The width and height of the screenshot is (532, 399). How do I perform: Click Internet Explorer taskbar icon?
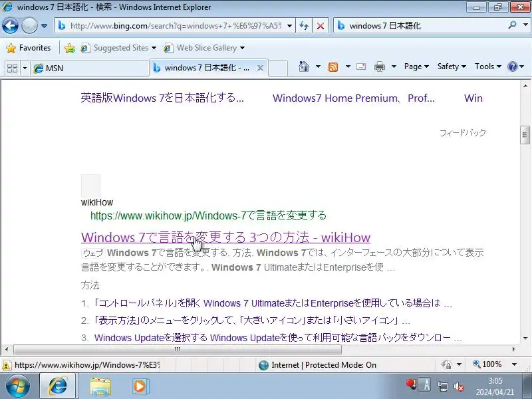click(58, 386)
